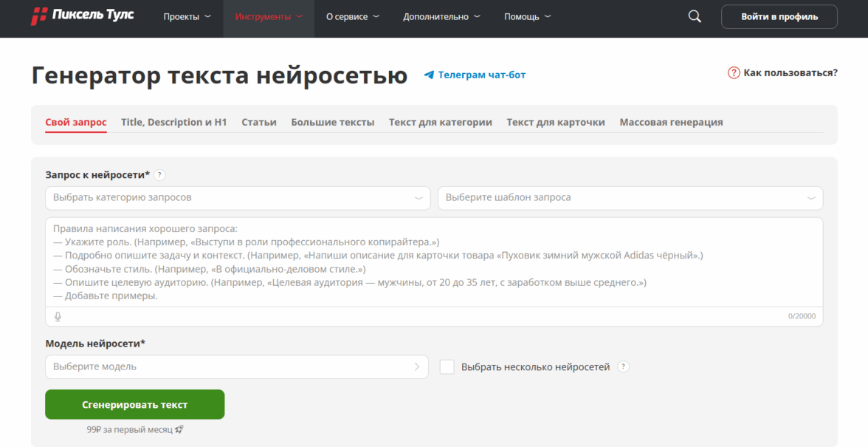Enable the Выбрать несколько нейросетей checkbox

click(447, 366)
